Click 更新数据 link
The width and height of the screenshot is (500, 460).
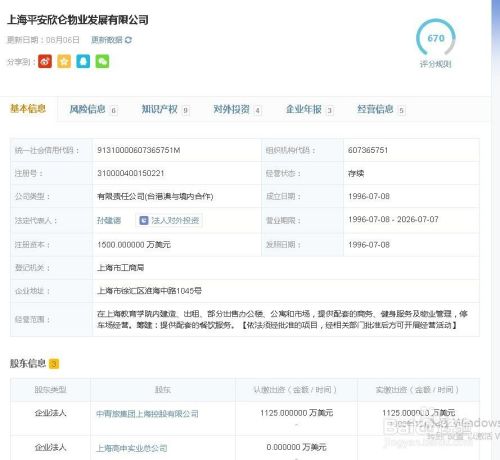pos(107,40)
